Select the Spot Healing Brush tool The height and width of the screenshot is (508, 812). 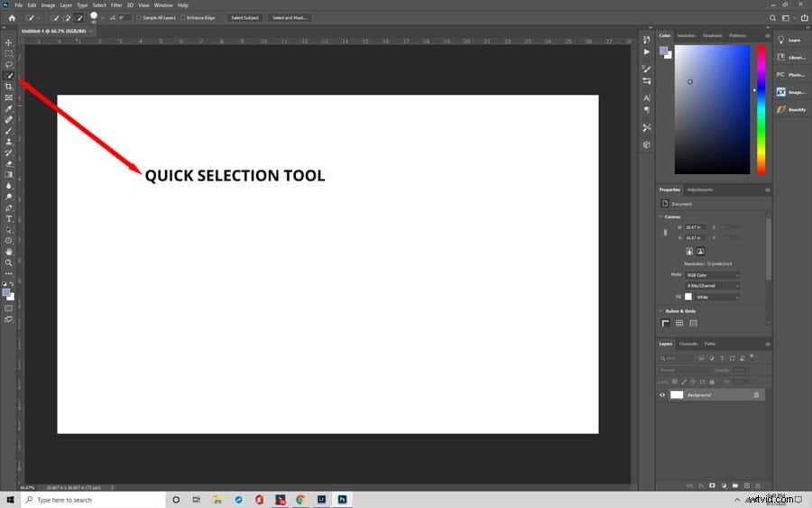[9, 120]
